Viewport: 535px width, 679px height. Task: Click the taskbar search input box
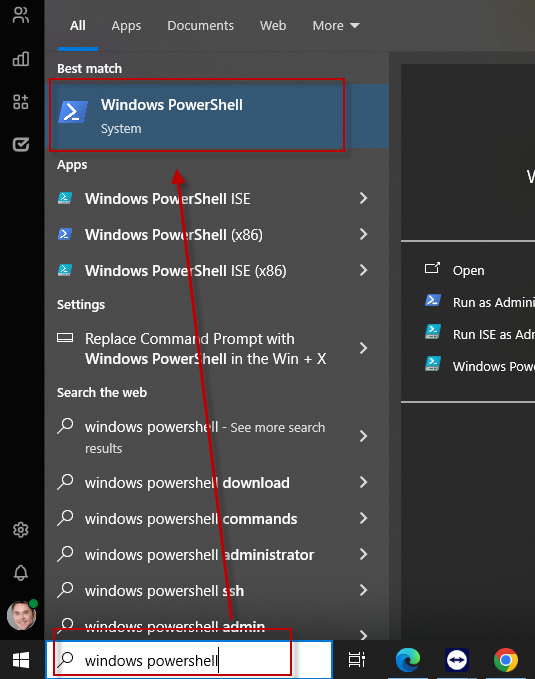coord(189,660)
